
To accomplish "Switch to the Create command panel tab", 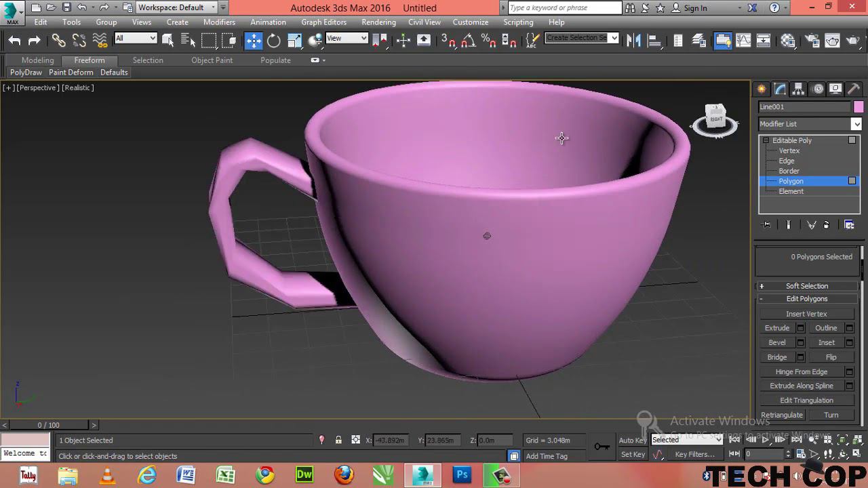I will pos(762,89).
